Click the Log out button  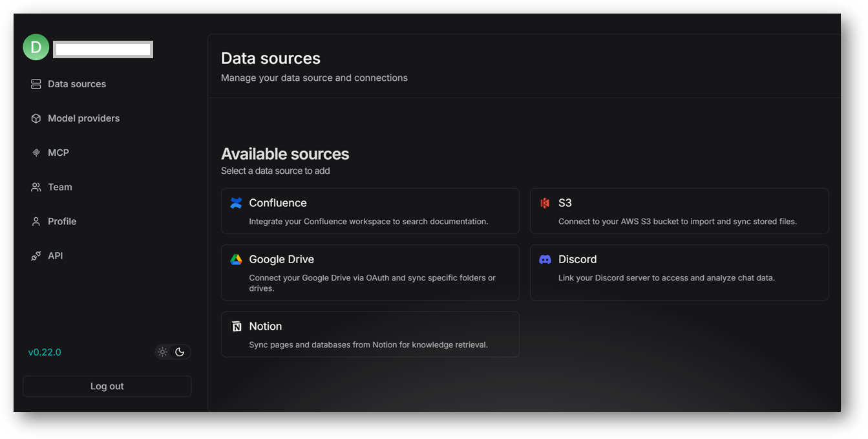click(107, 386)
